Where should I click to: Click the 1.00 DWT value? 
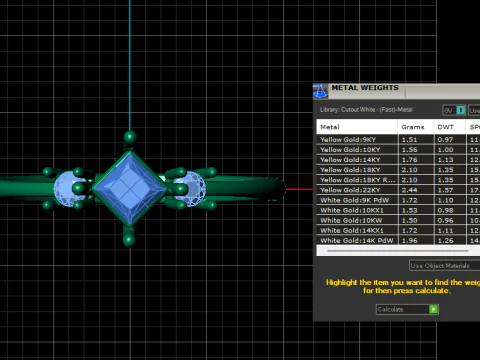(445, 150)
